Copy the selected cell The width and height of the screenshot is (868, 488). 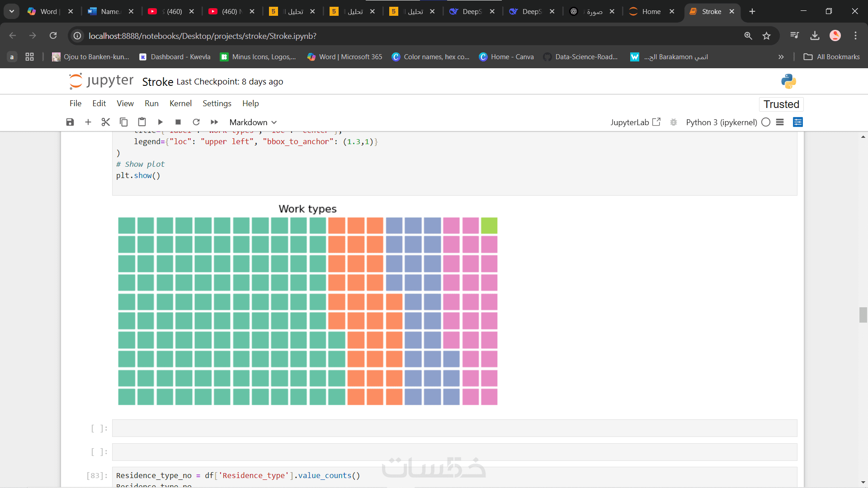point(123,122)
